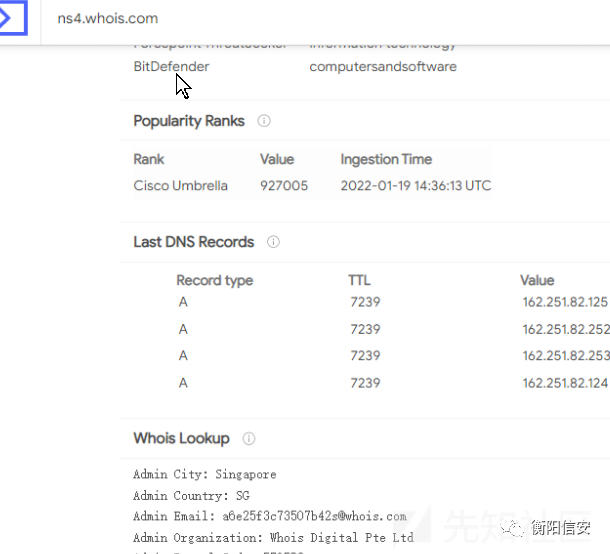
Task: Click the Whois Lookup heading
Action: [x=181, y=438]
